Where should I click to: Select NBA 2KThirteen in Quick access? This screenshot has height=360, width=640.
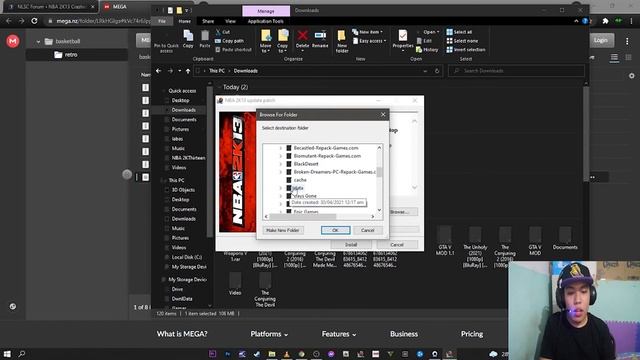coord(188,158)
